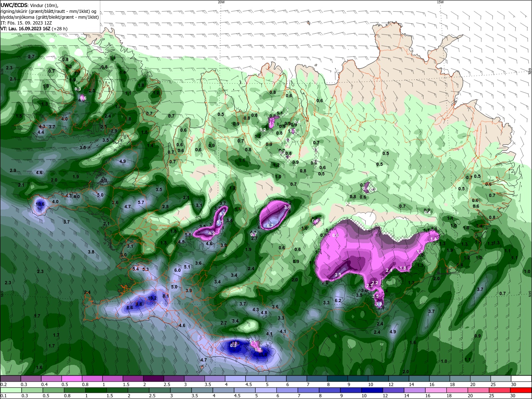Choose the darkest purple swatch between 2 and 2.5
The image size is (532, 399).
click(153, 379)
